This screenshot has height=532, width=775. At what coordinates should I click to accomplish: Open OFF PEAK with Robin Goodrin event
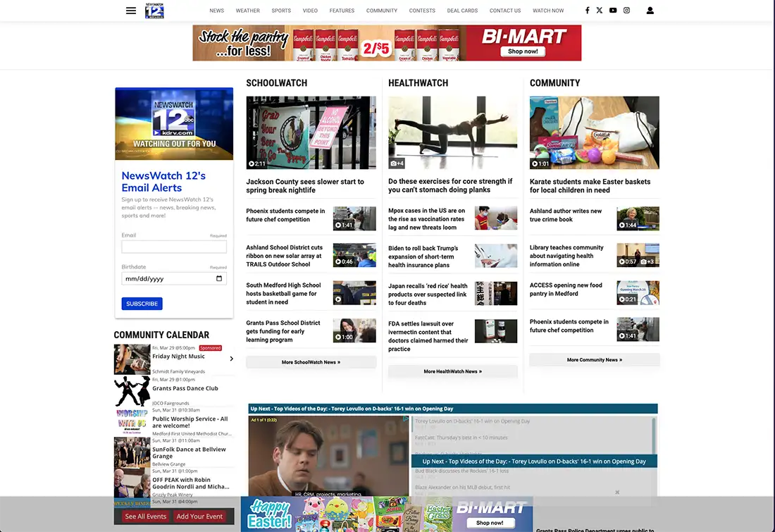(x=191, y=483)
